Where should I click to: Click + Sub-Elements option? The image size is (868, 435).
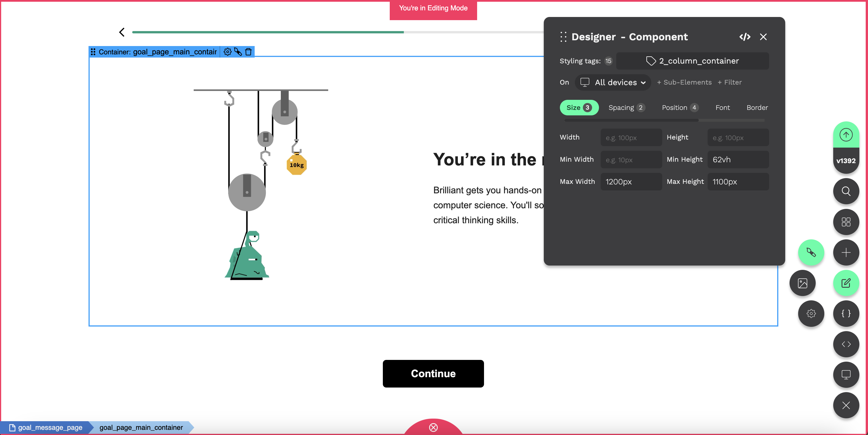(684, 83)
